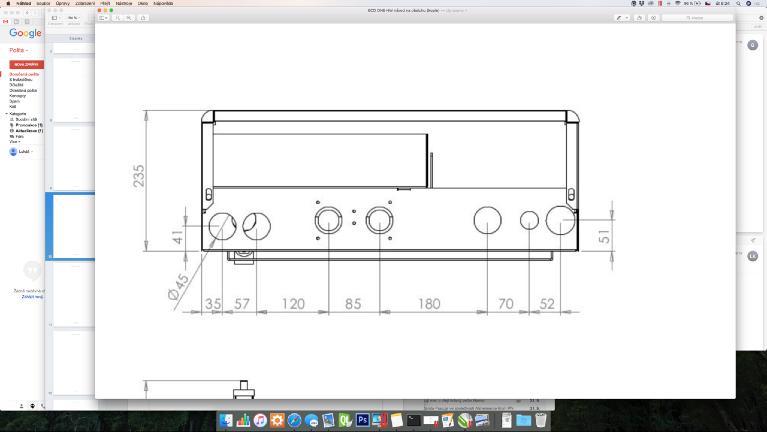Click the red Nová zpráva compose button
The image size is (767, 432).
click(26, 65)
